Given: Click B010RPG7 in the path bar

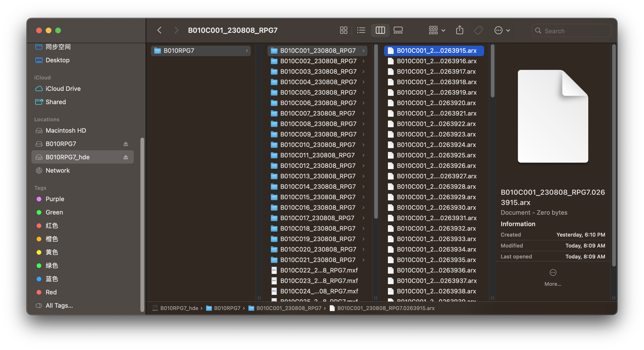Looking at the screenshot, I should point(227,308).
